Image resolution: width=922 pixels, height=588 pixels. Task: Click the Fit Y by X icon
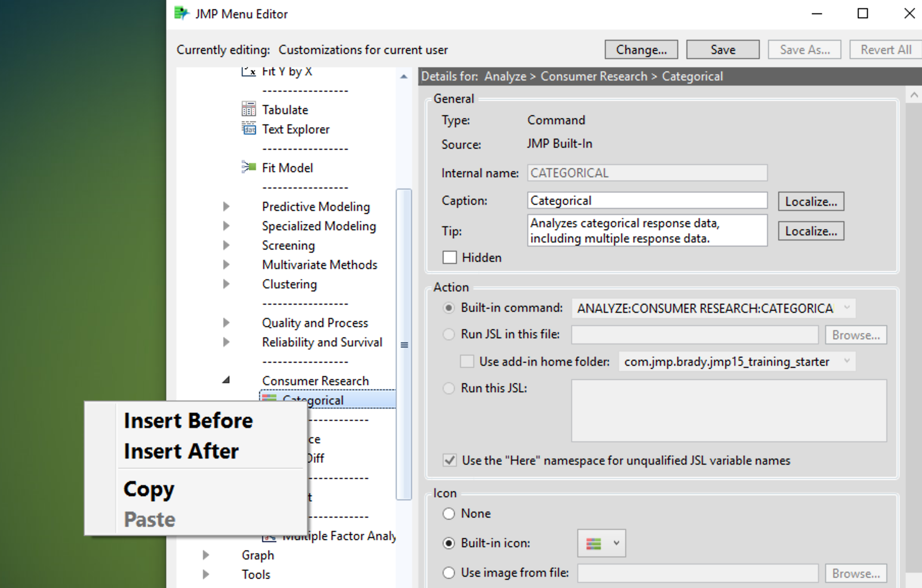pyautogui.click(x=248, y=71)
